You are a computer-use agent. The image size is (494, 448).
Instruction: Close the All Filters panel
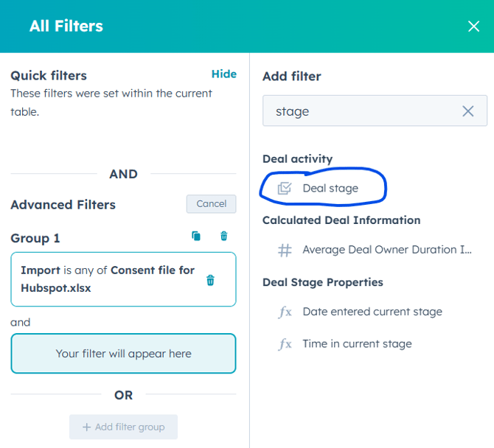(473, 27)
